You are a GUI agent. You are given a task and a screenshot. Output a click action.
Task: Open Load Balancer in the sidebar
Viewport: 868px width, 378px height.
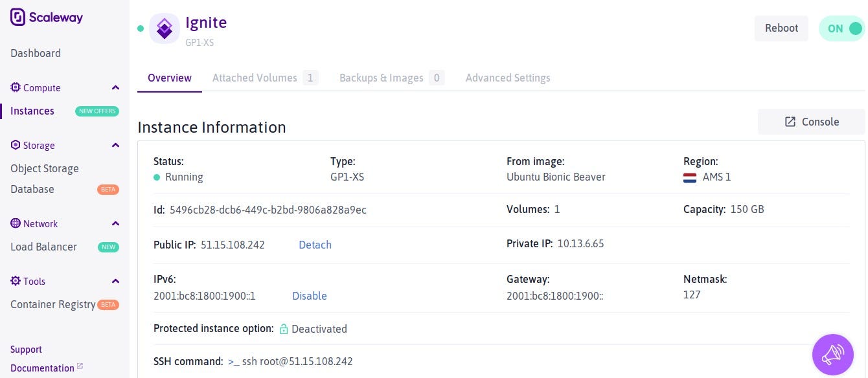[x=43, y=247]
